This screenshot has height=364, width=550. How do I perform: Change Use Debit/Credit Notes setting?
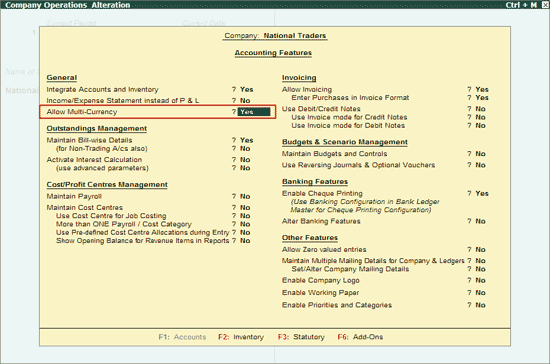pyautogui.click(x=480, y=109)
